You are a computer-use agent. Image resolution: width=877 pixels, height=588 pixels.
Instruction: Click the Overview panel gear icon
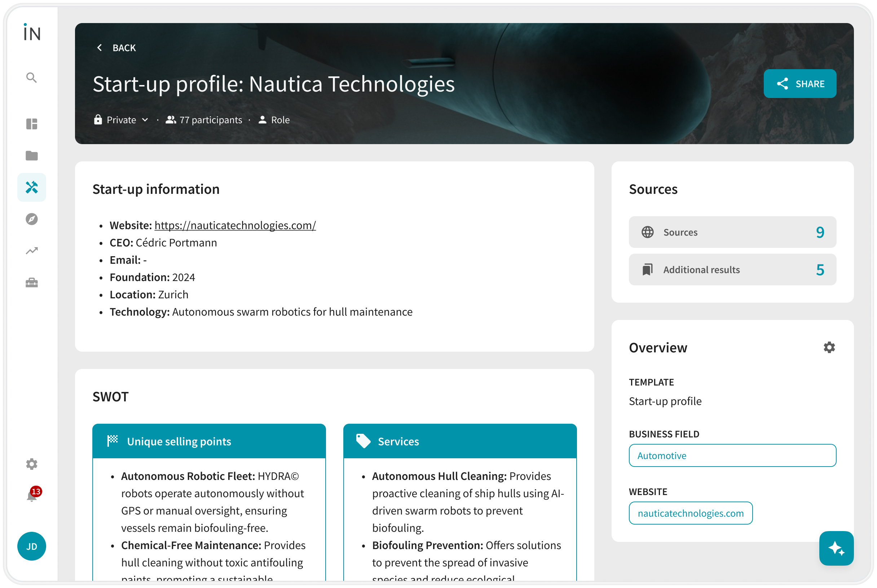click(x=829, y=347)
